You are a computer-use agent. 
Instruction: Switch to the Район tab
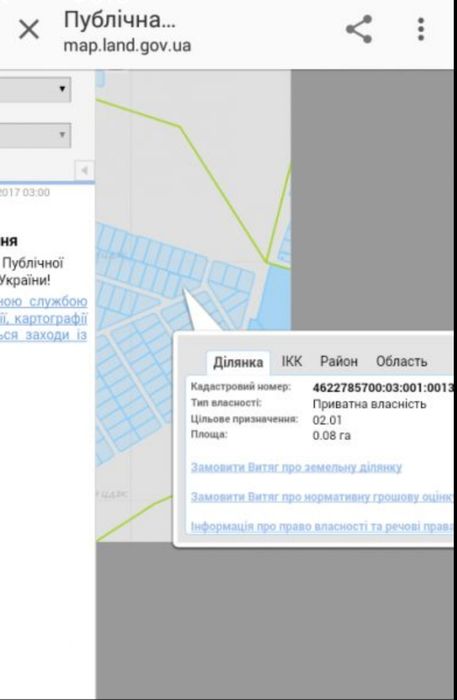pos(339,361)
